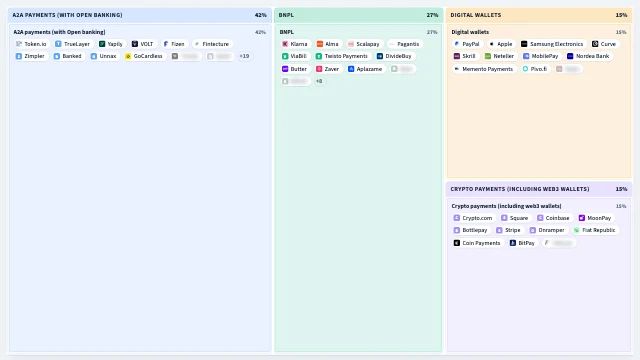Image resolution: width=640 pixels, height=360 pixels.
Task: Open the Fizen chip
Action: [x=174, y=44]
